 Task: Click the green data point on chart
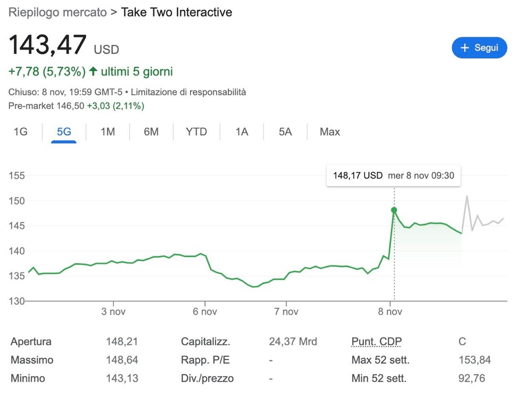(x=394, y=210)
